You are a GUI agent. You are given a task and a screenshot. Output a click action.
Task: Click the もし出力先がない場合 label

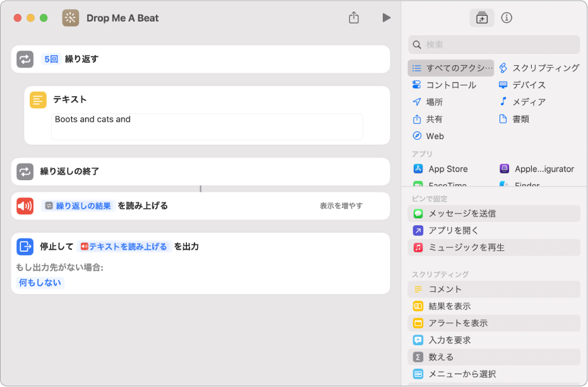pyautogui.click(x=59, y=267)
